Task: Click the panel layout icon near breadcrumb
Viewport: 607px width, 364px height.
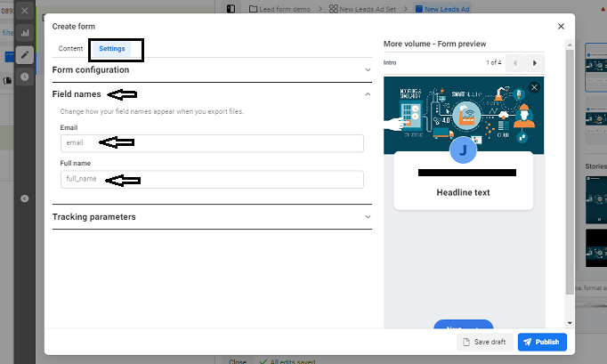Action: point(231,8)
